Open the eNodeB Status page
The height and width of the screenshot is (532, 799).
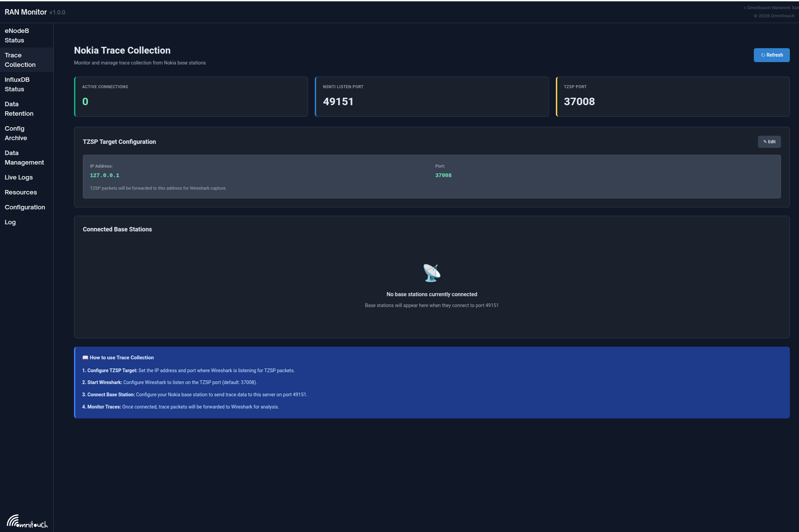pos(26,35)
